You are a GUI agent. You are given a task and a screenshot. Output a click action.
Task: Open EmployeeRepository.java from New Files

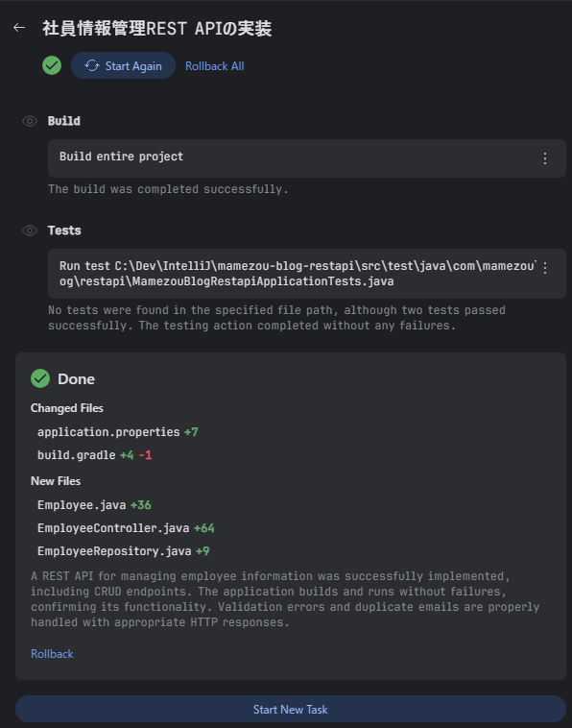coord(114,551)
